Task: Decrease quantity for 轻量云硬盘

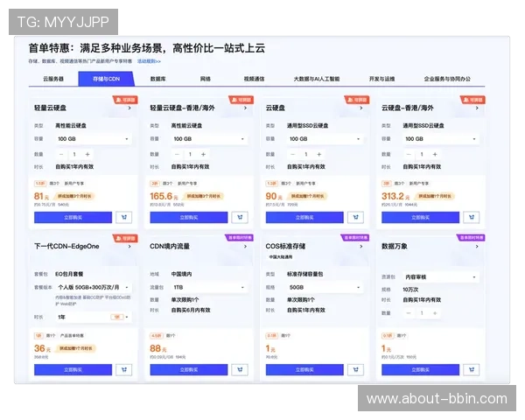Action: (61, 154)
